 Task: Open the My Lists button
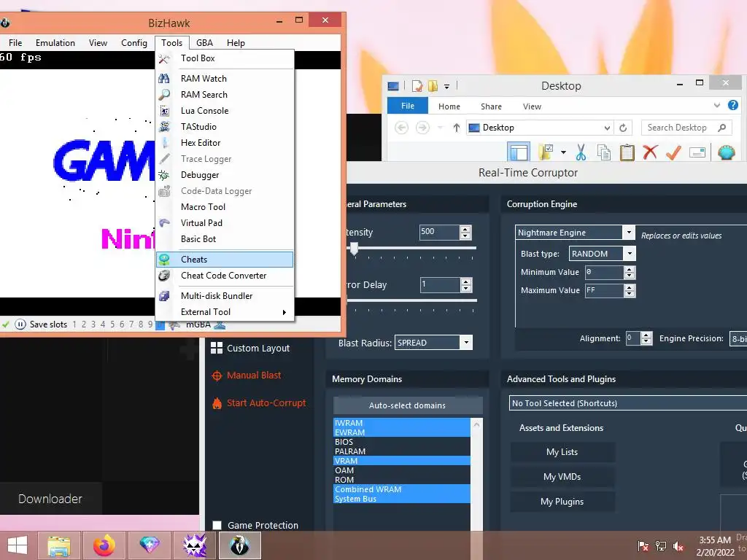[562, 452]
